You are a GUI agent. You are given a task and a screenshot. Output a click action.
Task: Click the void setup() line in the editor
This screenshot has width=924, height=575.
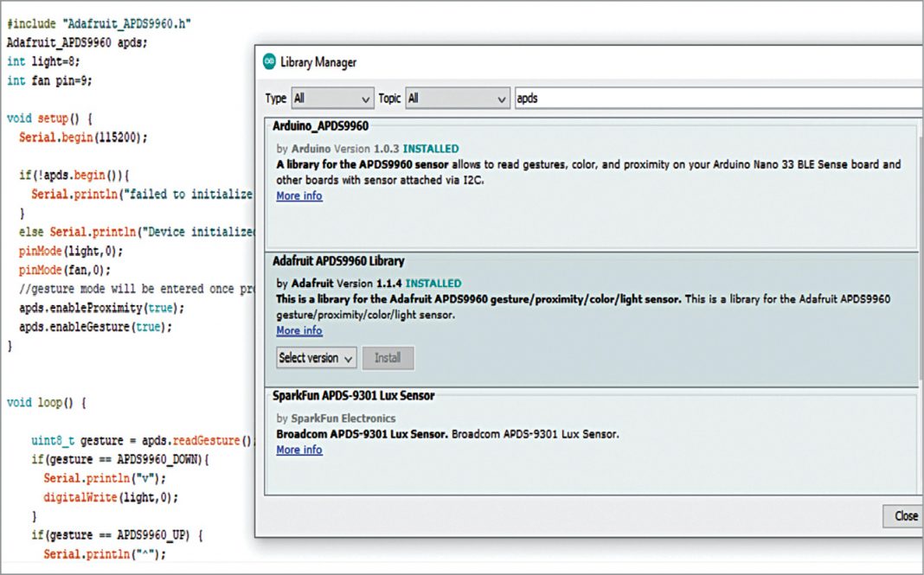tap(49, 118)
